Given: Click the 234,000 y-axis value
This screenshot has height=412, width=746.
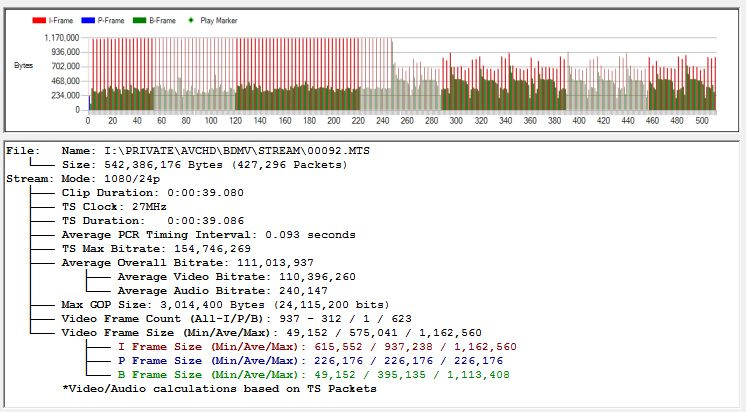Looking at the screenshot, I should (x=66, y=95).
